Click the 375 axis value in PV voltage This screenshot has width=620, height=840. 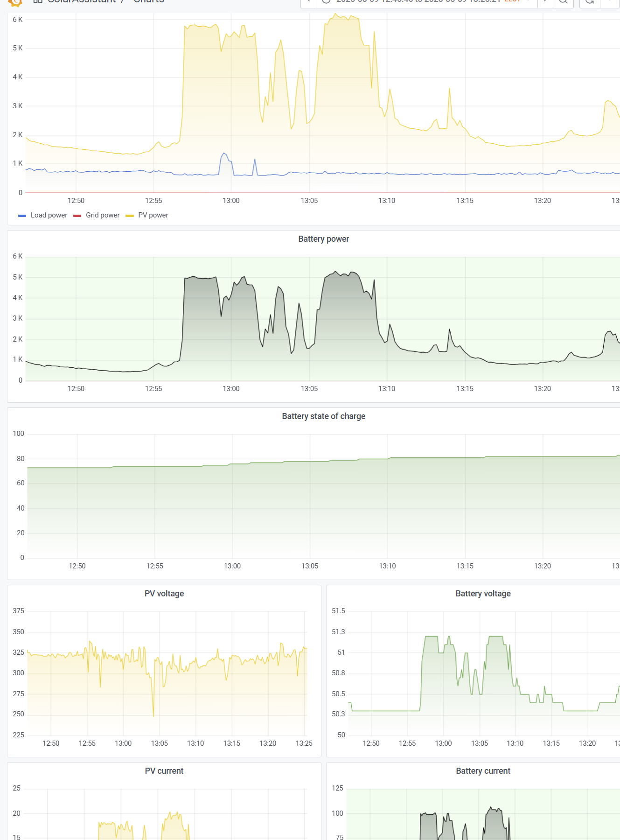(18, 611)
